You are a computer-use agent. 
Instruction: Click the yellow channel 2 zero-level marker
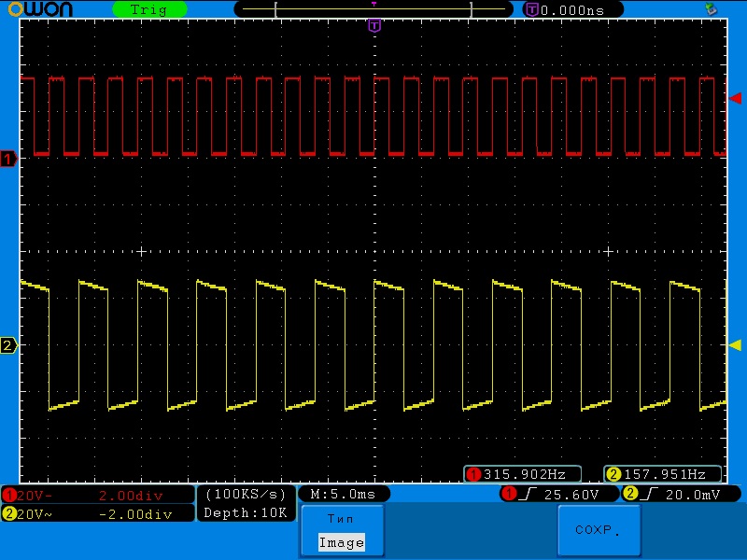coord(9,346)
